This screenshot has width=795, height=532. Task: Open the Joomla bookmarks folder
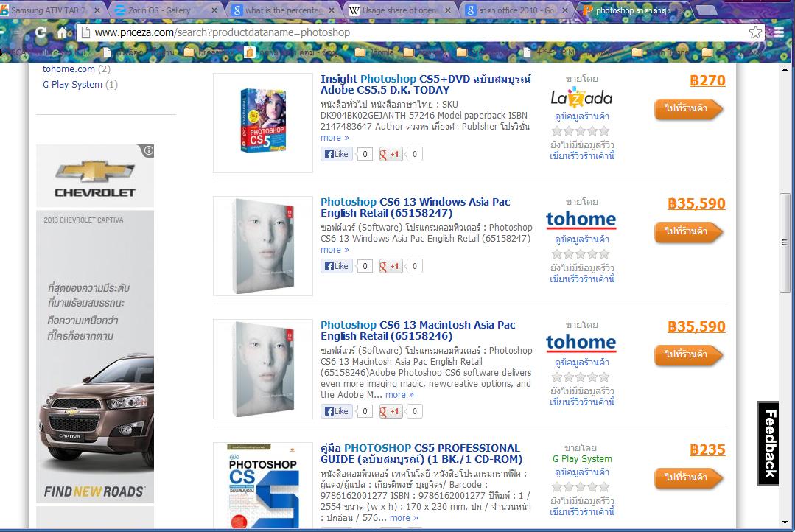pos(374,52)
